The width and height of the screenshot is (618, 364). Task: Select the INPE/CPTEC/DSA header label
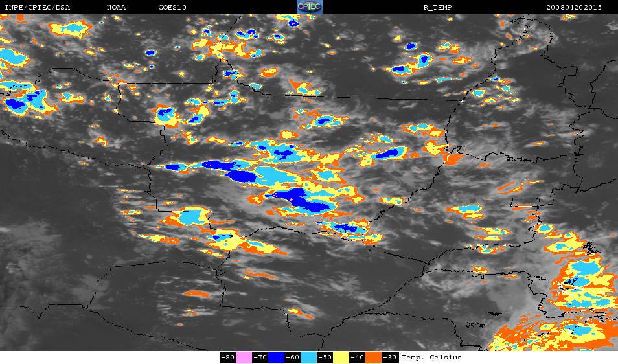click(x=38, y=8)
